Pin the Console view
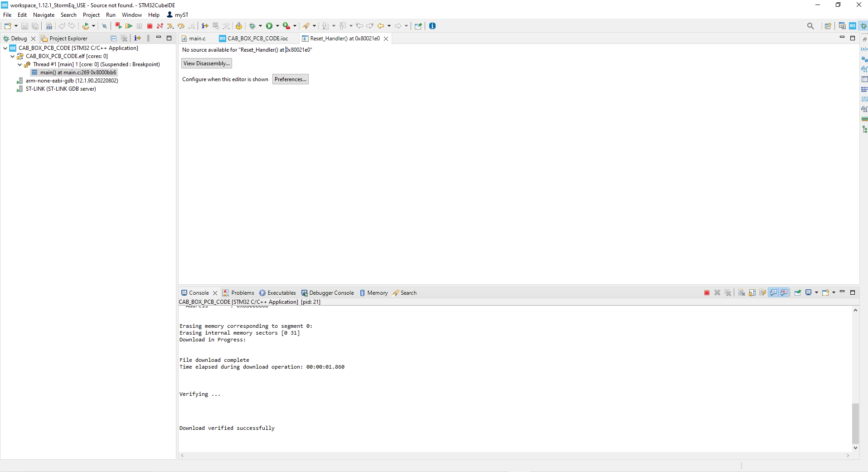Screen dimensions: 868x472 point(798,293)
